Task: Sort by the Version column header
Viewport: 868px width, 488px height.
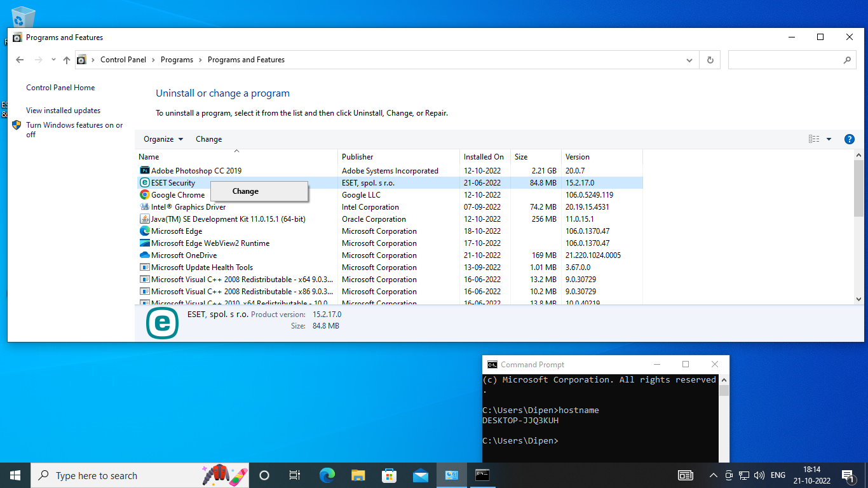Action: 602,156
